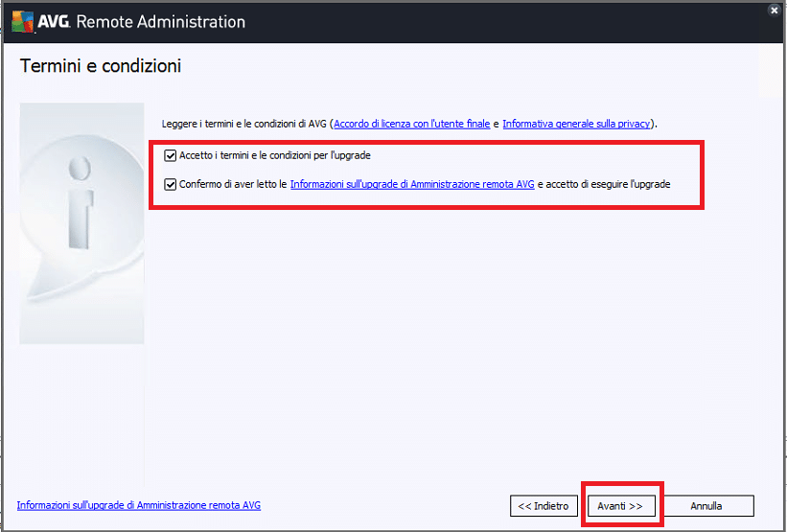Viewport: 787px width, 532px height.
Task: Continue with the 'Avanti >>' button
Action: coord(620,506)
